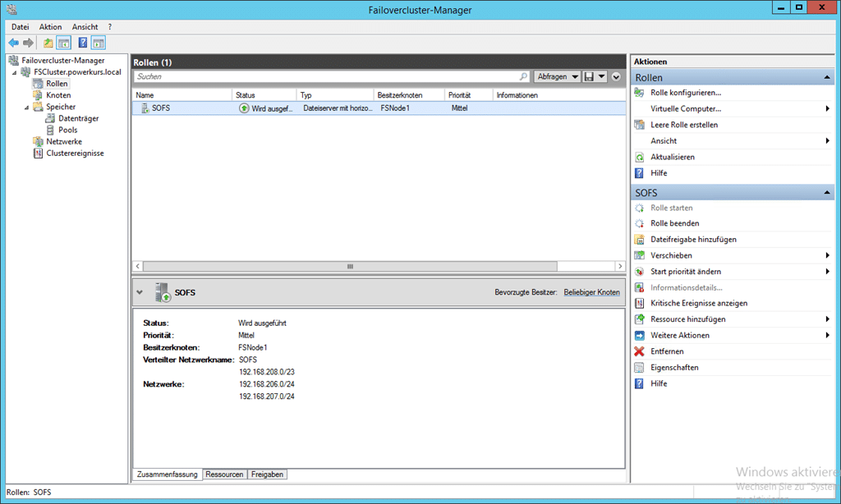Select Rollen in the tree

[x=57, y=84]
